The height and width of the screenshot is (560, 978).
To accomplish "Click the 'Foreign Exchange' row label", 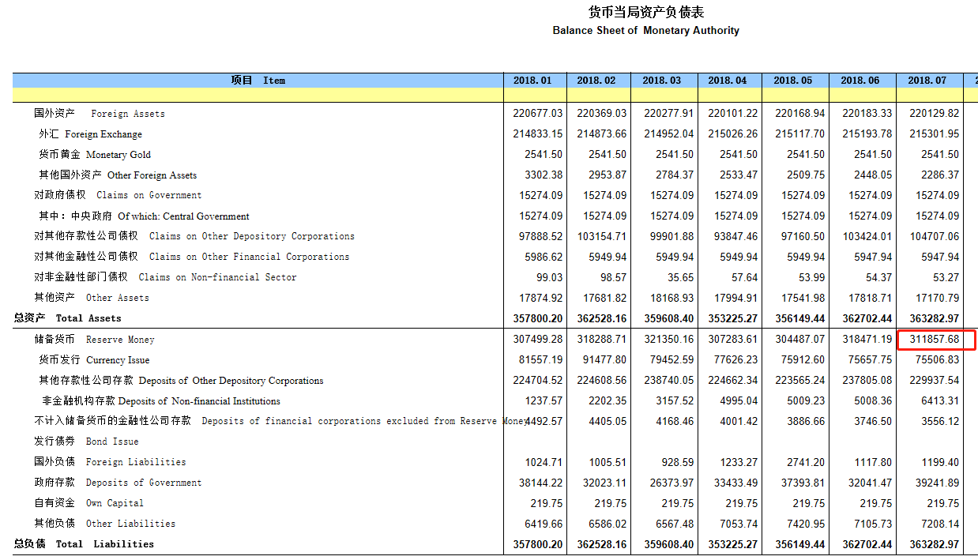I will (x=103, y=134).
